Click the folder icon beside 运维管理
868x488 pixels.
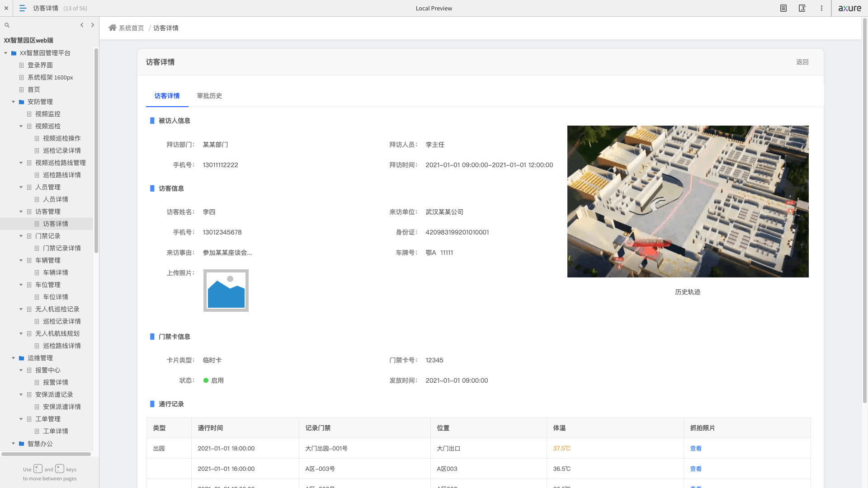click(x=21, y=358)
